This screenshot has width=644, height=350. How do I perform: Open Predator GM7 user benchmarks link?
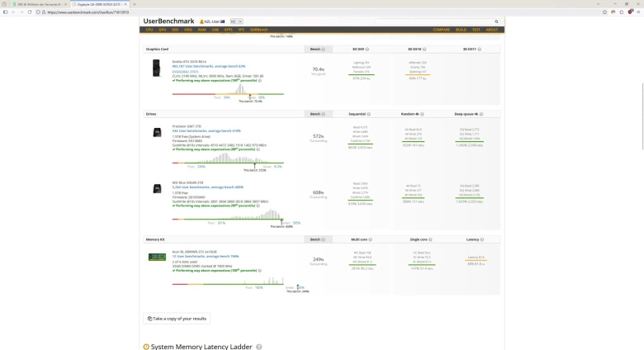(x=206, y=131)
